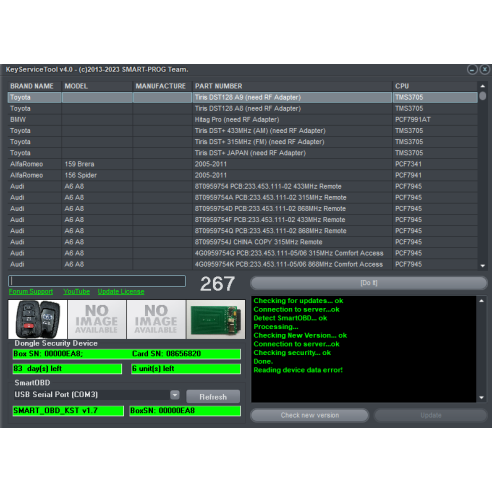Click the 83 day(s) left indicator
This screenshot has height=492, width=492.
(x=67, y=369)
